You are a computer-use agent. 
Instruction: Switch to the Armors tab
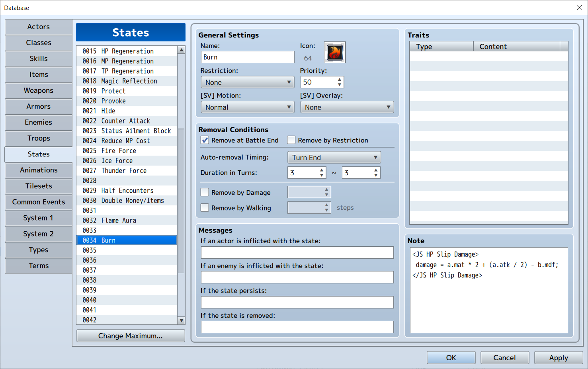click(x=39, y=107)
